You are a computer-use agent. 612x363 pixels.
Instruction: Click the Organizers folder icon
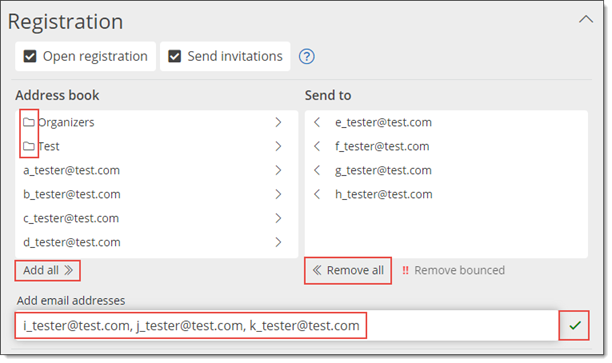point(28,123)
